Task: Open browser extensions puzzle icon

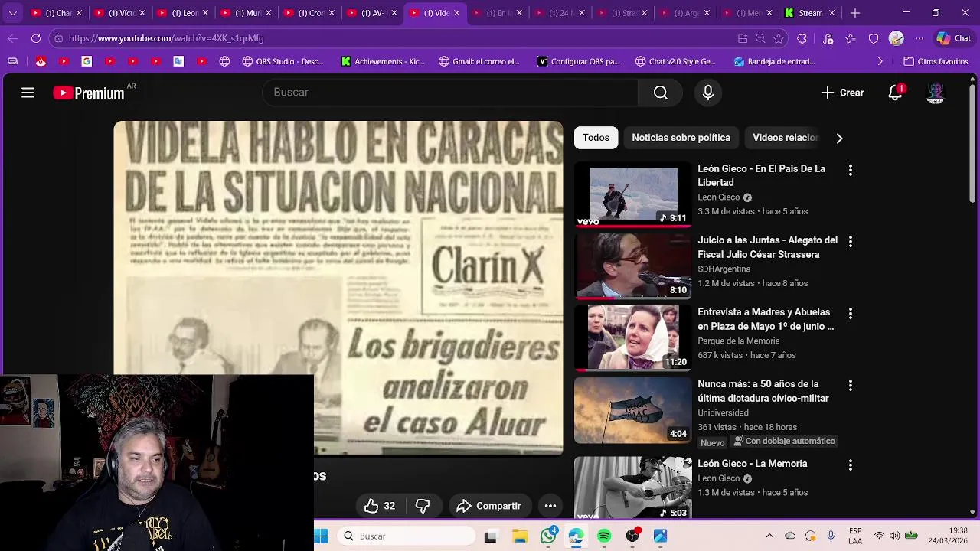Action: [x=802, y=38]
